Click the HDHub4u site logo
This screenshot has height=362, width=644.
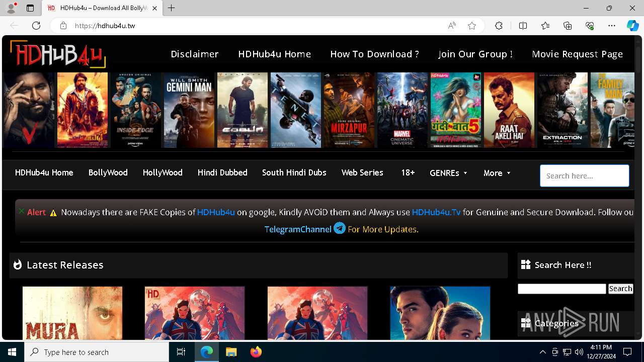click(58, 54)
